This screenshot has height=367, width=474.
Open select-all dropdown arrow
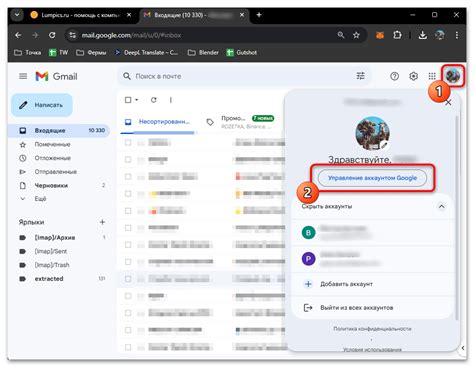pos(137,100)
